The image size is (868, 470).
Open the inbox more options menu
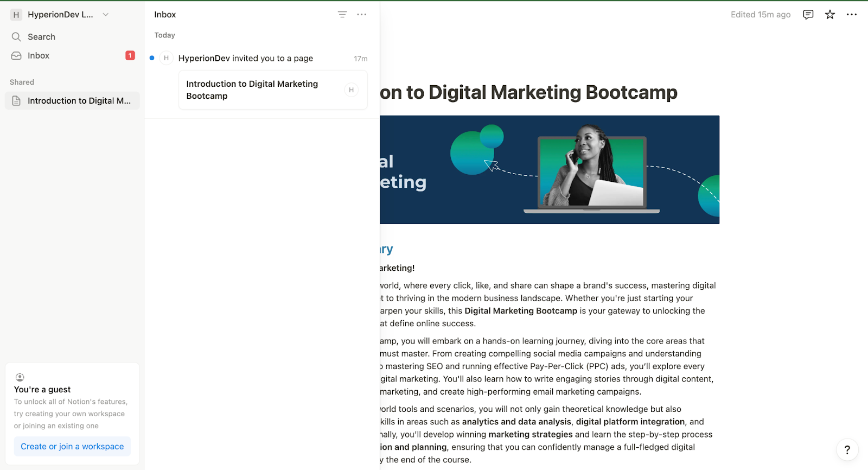(362, 15)
